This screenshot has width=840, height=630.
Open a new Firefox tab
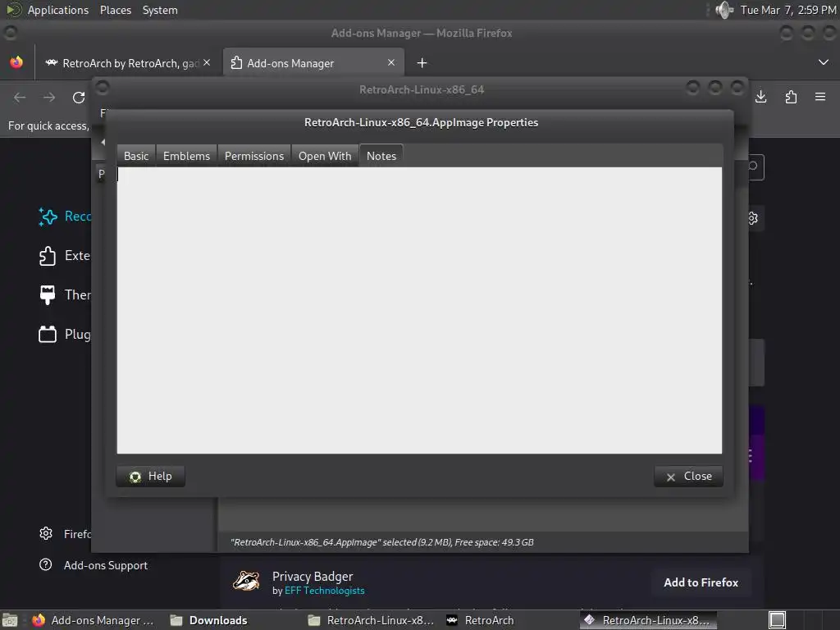[422, 63]
